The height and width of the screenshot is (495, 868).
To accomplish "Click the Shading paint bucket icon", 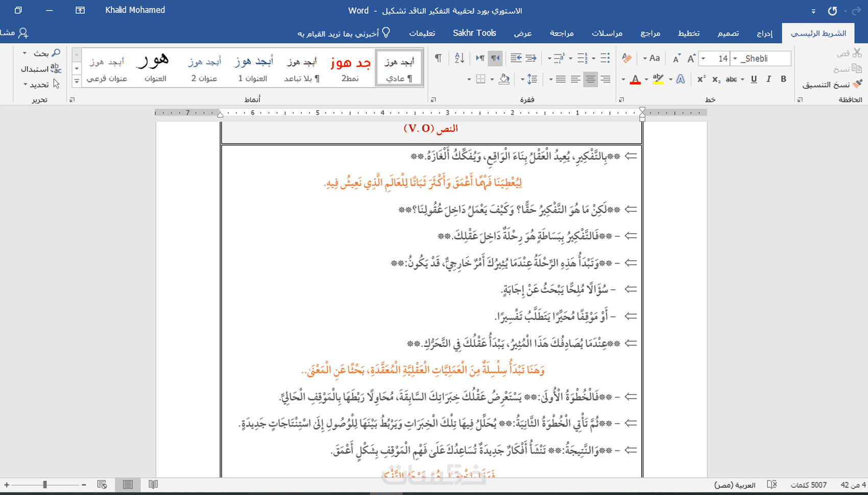I will [x=504, y=79].
